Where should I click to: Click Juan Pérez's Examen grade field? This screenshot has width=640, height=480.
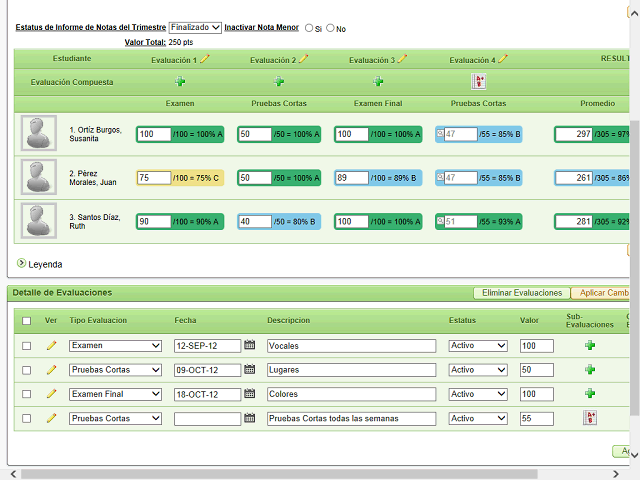coord(154,178)
